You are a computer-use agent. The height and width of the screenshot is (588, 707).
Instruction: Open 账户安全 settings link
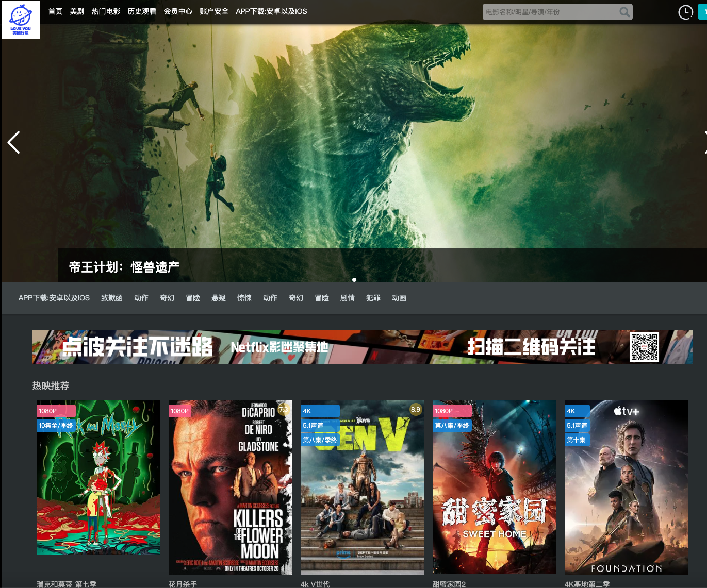(214, 11)
